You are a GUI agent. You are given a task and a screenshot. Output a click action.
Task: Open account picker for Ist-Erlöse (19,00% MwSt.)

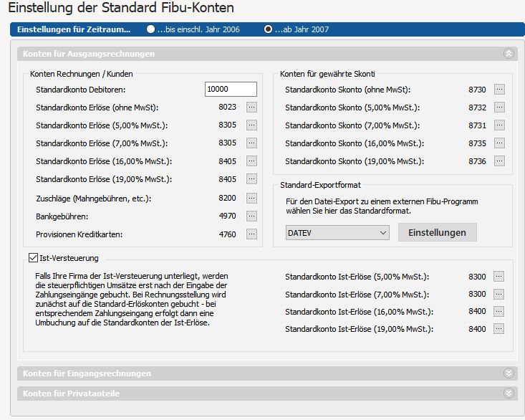click(x=498, y=328)
